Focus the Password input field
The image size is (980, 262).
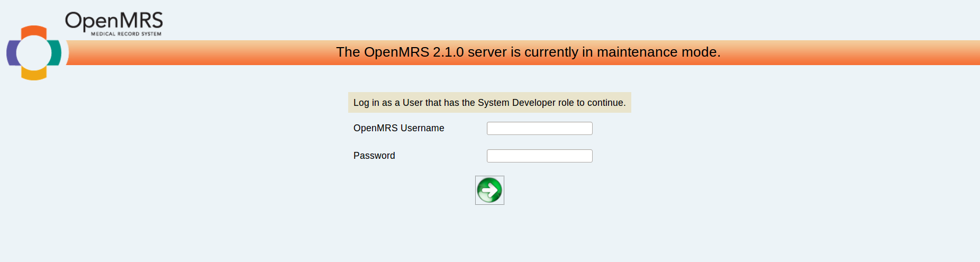click(x=539, y=156)
